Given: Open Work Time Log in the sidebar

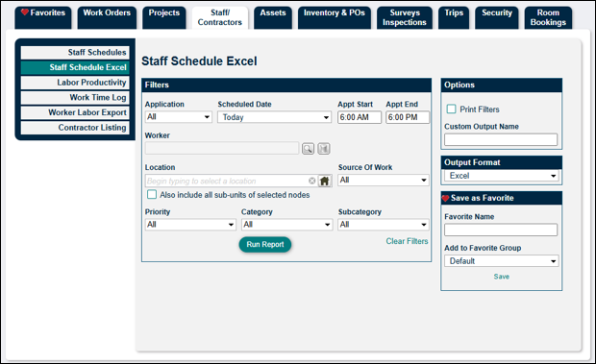Looking at the screenshot, I should coord(75,98).
